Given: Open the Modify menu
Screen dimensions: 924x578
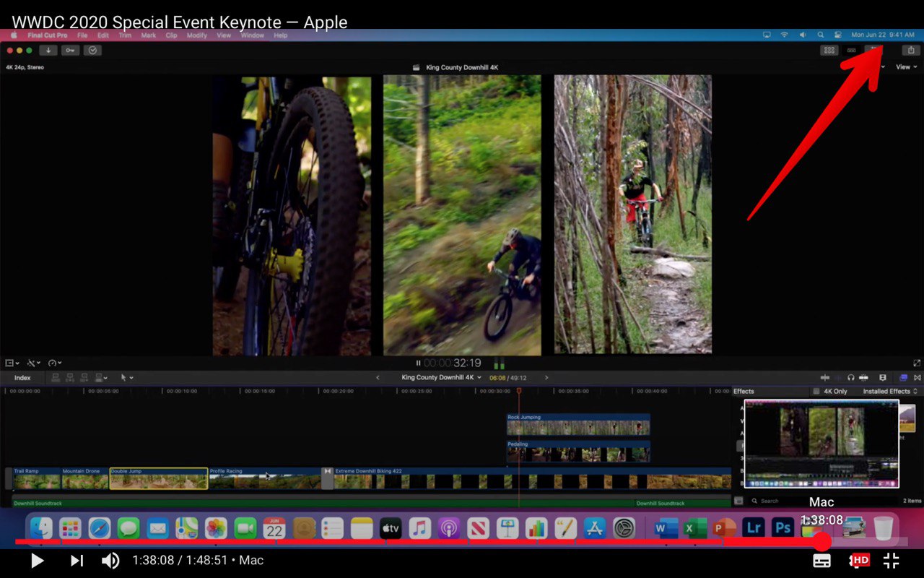Looking at the screenshot, I should (196, 35).
